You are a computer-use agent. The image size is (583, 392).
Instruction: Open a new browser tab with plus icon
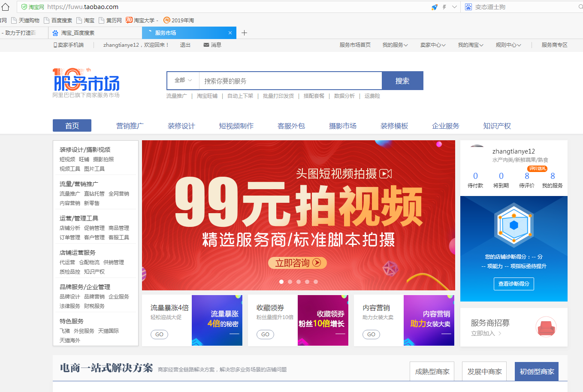244,33
